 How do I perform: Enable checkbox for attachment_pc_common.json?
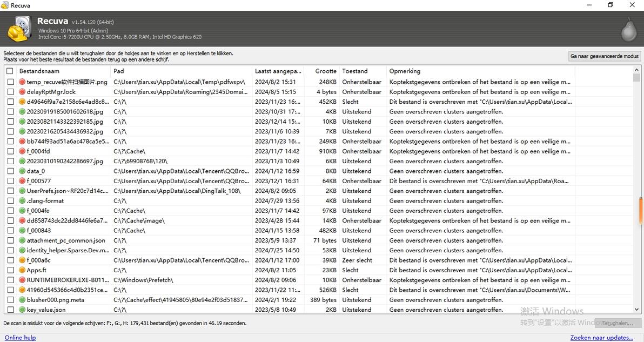click(x=10, y=240)
